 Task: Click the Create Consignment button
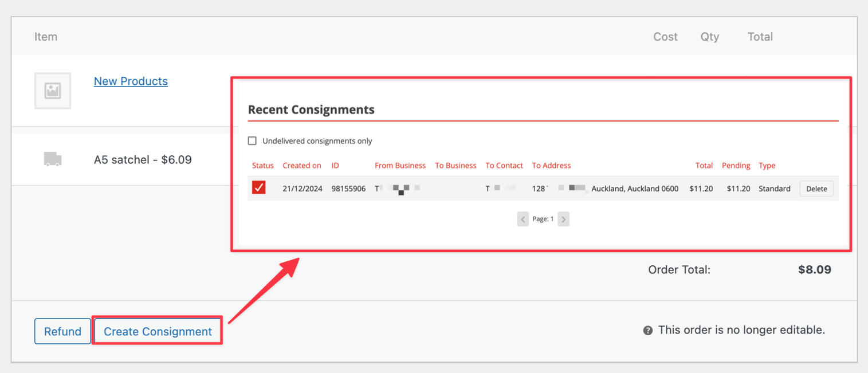pos(158,331)
